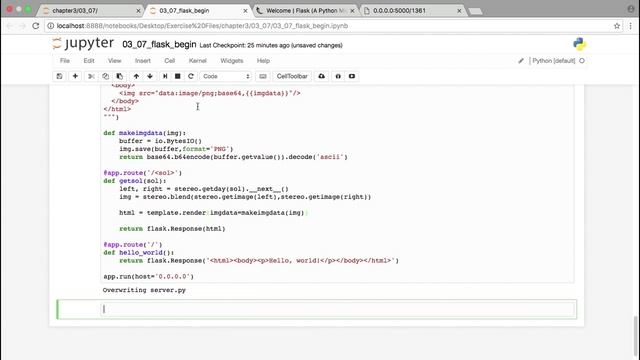Click the Python logo icon

point(579,44)
